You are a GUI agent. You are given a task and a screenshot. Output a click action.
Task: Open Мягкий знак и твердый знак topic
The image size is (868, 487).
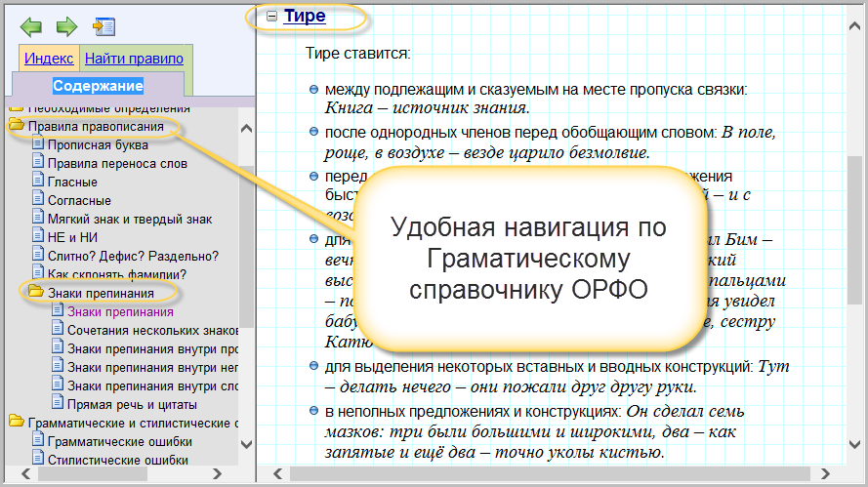click(x=130, y=220)
